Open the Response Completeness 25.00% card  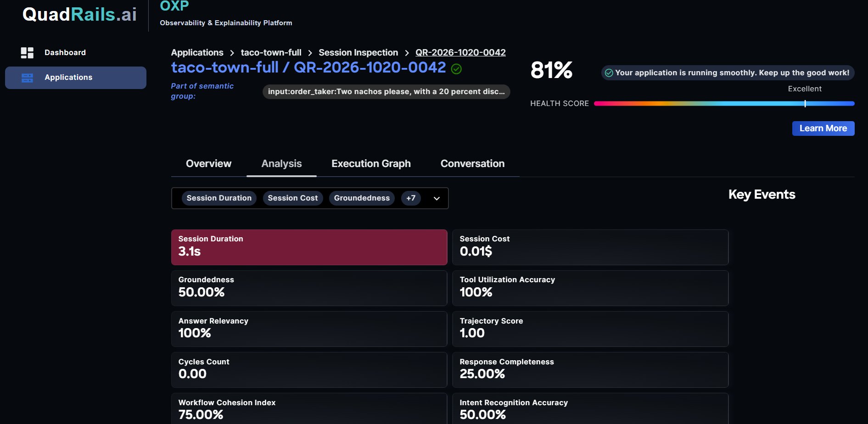tap(590, 370)
